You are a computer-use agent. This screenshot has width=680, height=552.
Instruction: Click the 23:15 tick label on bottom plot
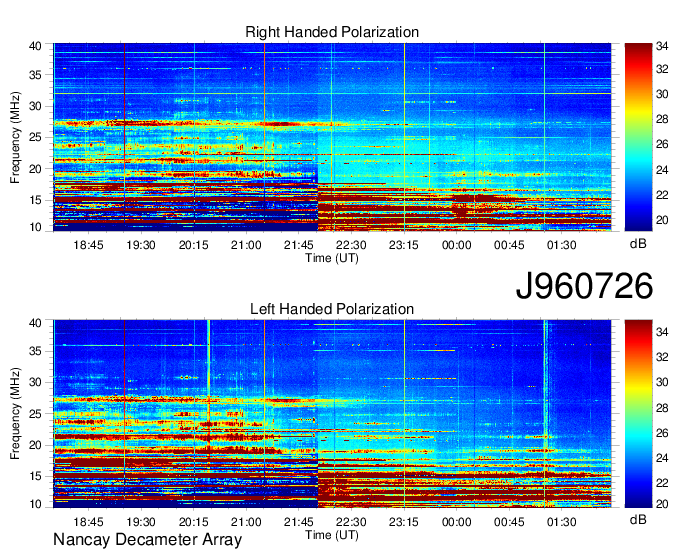point(404,522)
